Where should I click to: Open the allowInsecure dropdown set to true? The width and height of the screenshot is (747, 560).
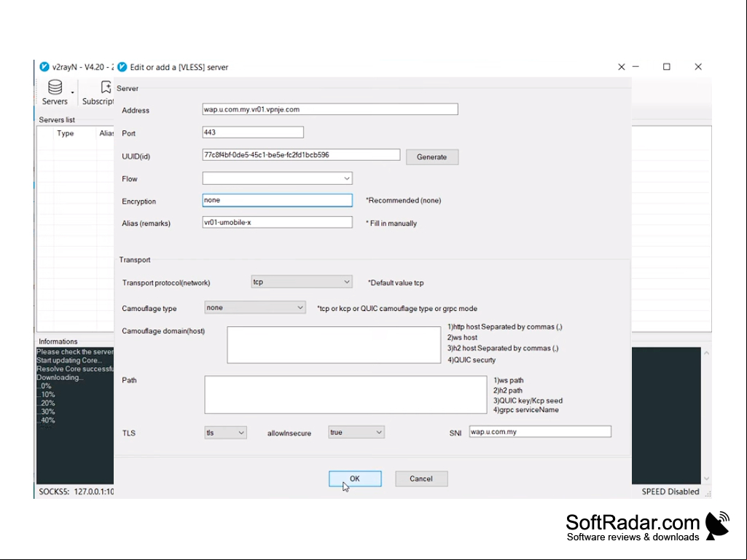point(356,433)
